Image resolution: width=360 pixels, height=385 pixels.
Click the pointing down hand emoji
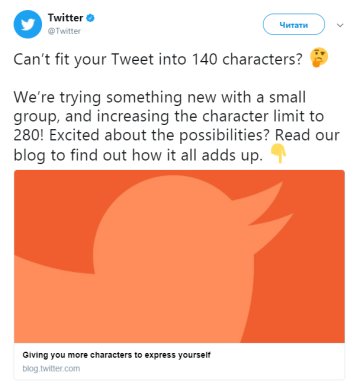pyautogui.click(x=278, y=154)
